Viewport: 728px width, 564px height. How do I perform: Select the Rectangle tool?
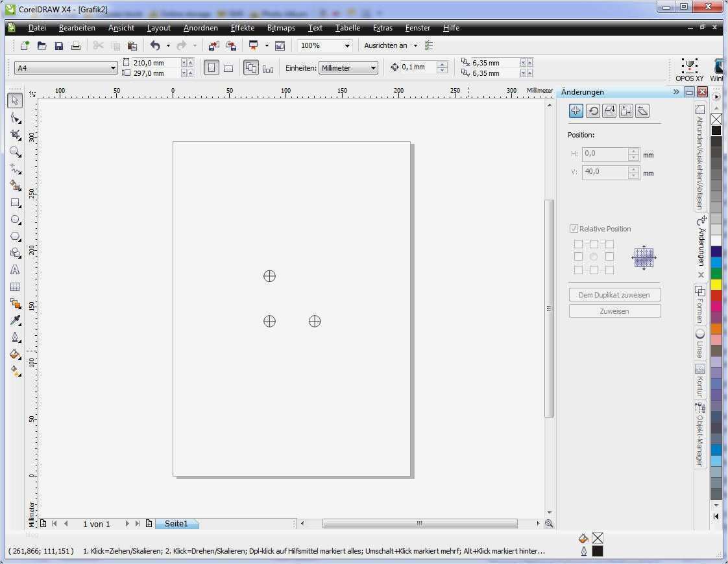[15, 203]
